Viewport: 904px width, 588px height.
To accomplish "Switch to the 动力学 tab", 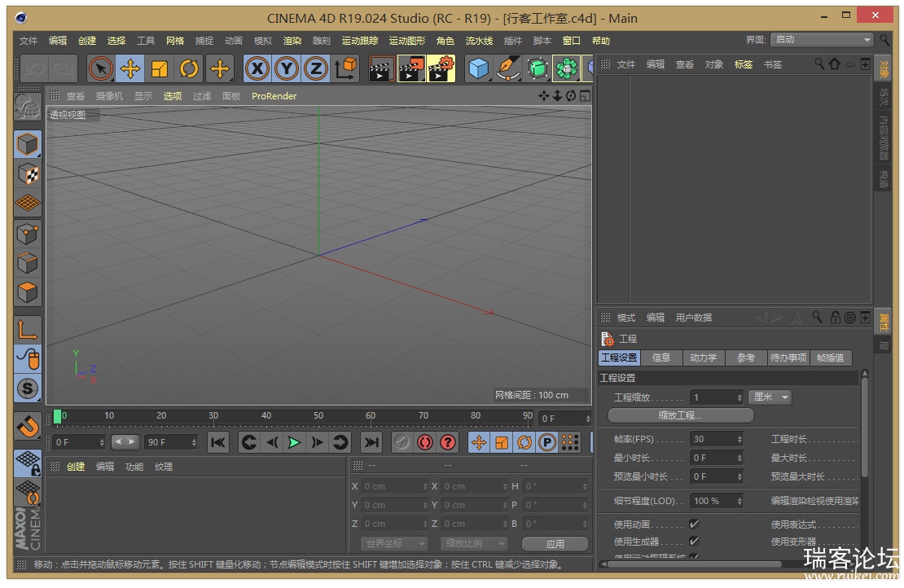I will [704, 358].
